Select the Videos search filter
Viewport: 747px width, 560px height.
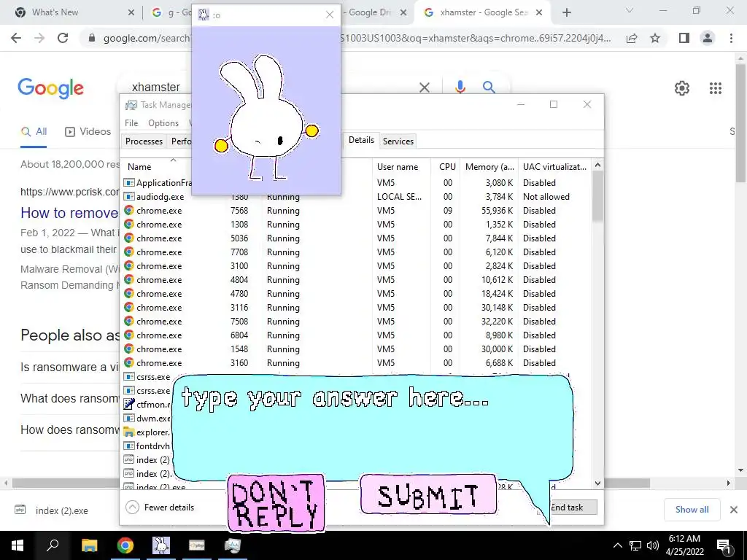pyautogui.click(x=88, y=131)
